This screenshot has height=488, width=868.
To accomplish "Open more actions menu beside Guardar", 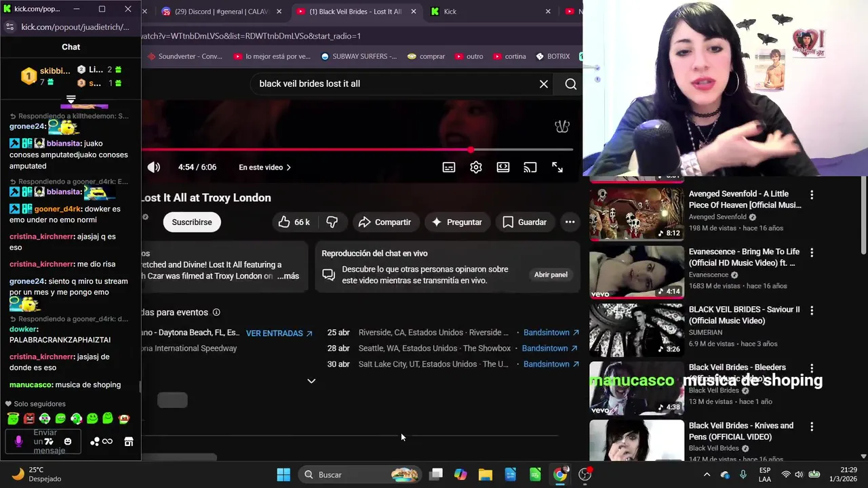I will (570, 222).
